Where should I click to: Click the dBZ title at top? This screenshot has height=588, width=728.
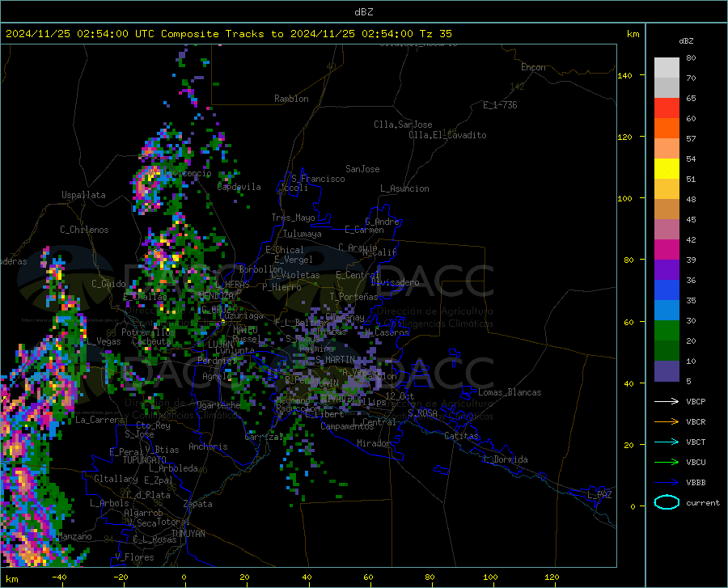363,12
